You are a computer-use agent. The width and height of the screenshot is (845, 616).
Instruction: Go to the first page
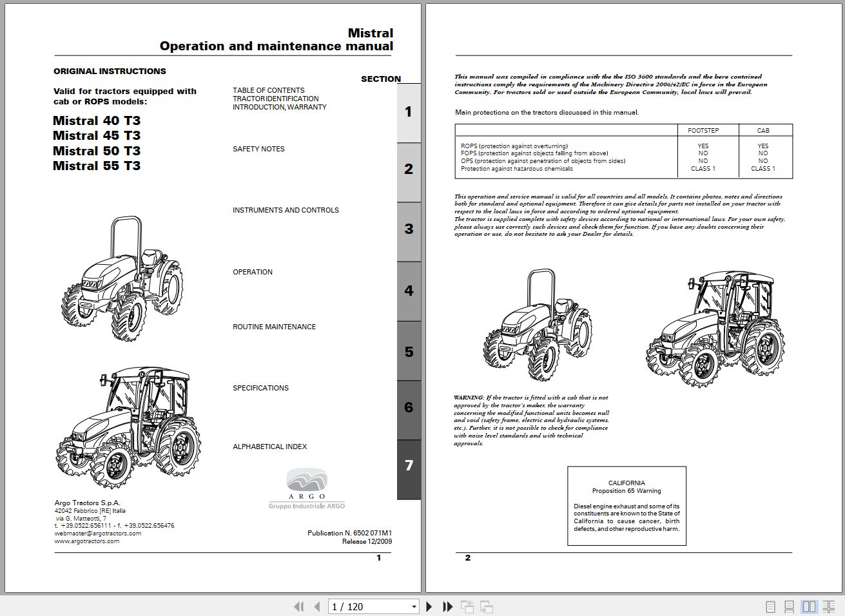pos(298,606)
